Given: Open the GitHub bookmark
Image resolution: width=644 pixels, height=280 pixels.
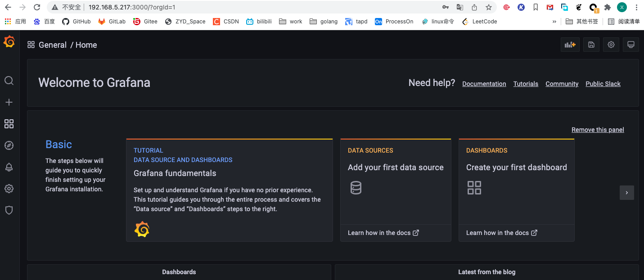Looking at the screenshot, I should [77, 22].
